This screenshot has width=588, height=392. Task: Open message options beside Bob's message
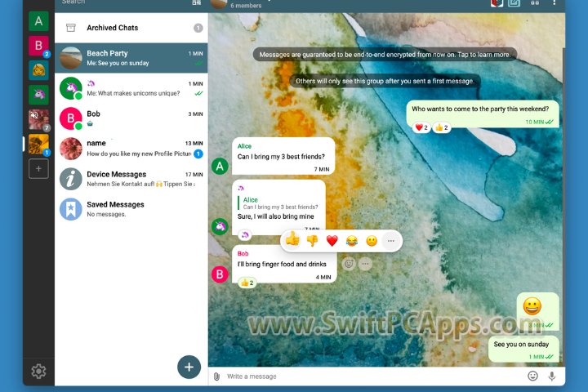click(x=365, y=264)
